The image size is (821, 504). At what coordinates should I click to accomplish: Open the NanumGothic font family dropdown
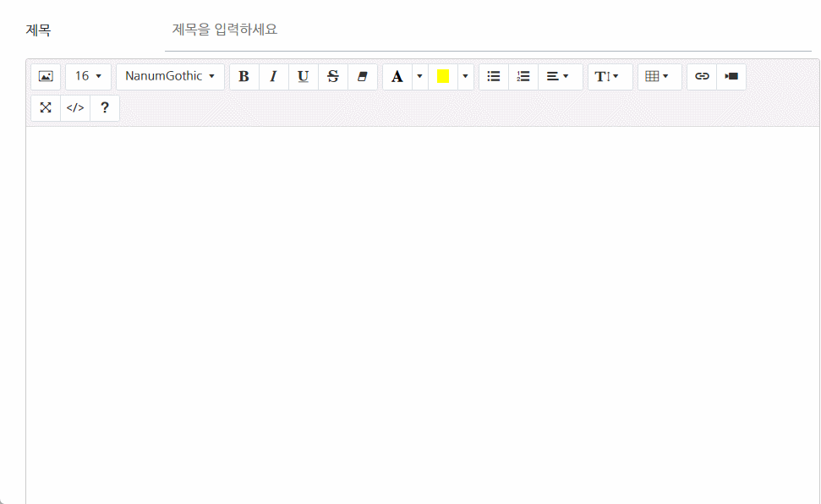[x=170, y=76]
